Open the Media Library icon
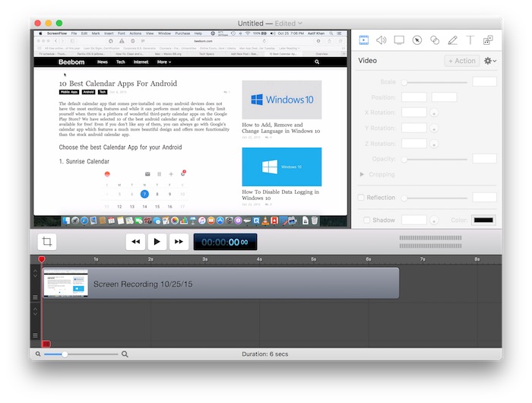Image resolution: width=532 pixels, height=403 pixels. pos(488,40)
